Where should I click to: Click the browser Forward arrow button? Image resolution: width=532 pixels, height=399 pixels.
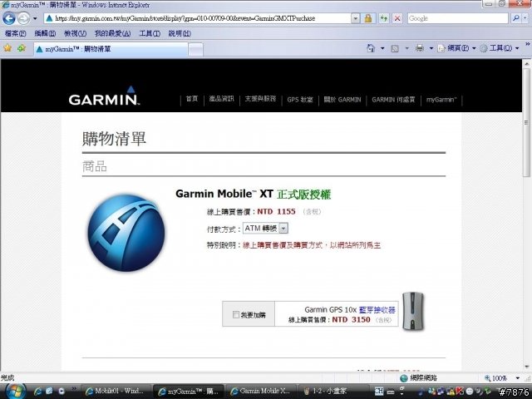(23, 18)
